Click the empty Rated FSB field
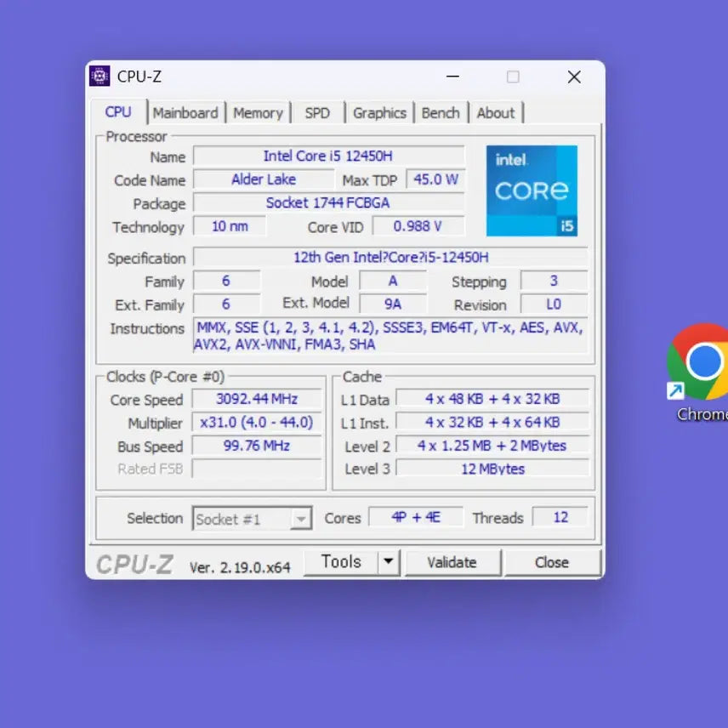 [257, 469]
